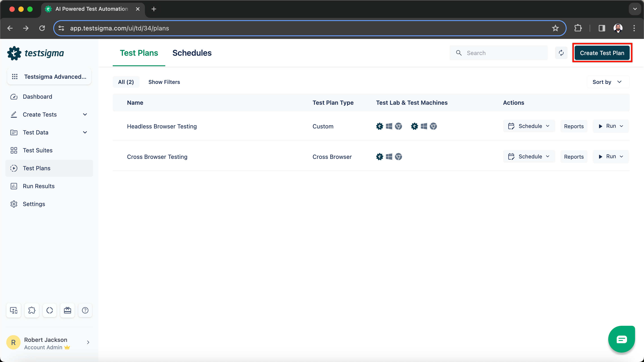This screenshot has width=644, height=362.
Task: Open Test Plans in the sidebar
Action: [49, 168]
